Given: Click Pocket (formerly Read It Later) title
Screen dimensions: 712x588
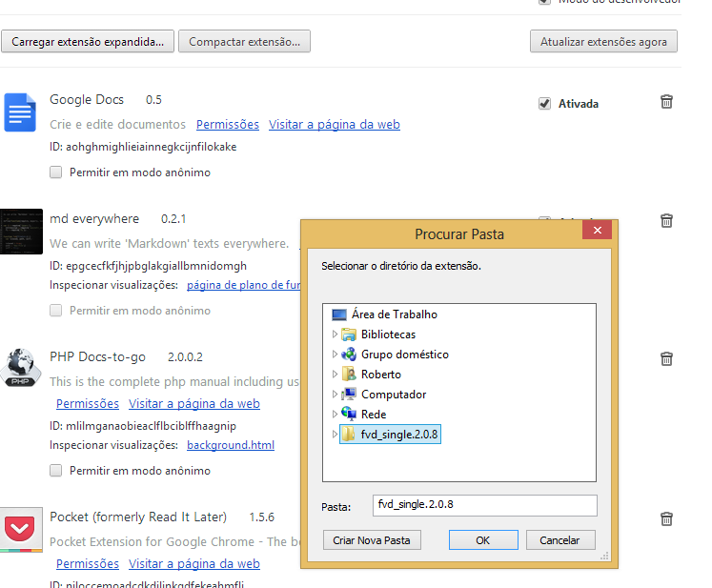Looking at the screenshot, I should (138, 517).
